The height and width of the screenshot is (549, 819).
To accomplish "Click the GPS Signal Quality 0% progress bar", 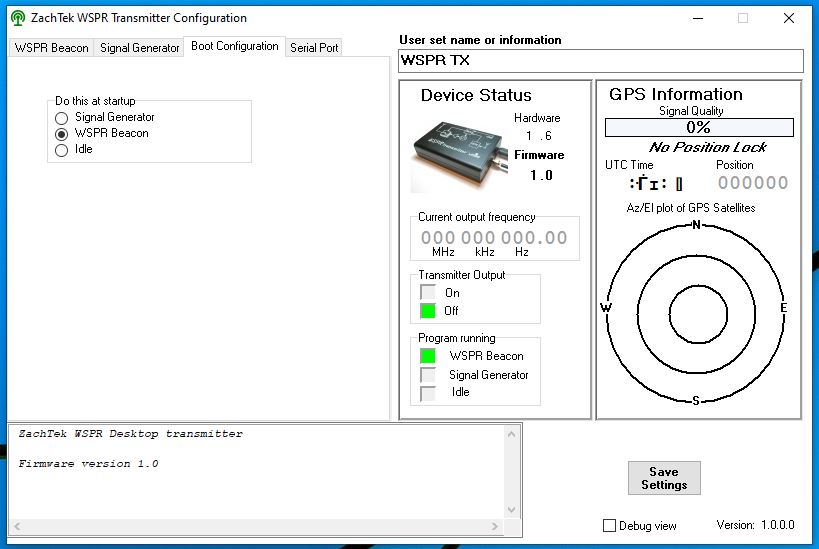I will [699, 127].
